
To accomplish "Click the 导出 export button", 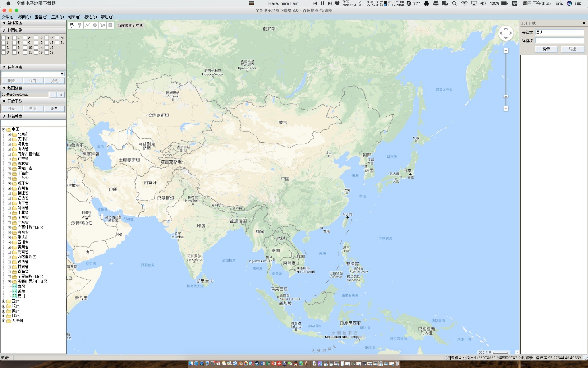I will point(572,49).
